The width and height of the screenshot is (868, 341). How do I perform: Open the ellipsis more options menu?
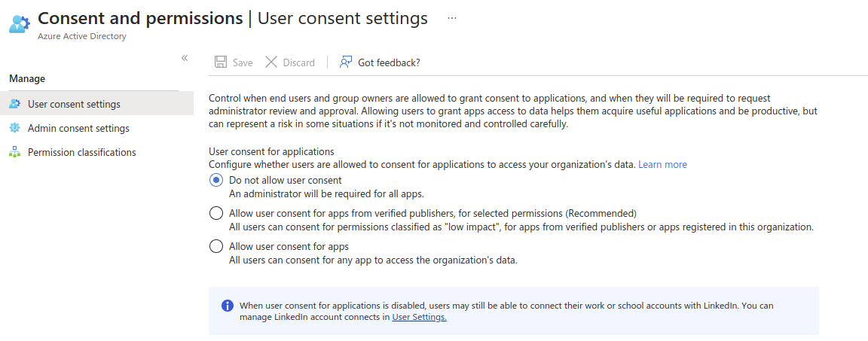(452, 18)
